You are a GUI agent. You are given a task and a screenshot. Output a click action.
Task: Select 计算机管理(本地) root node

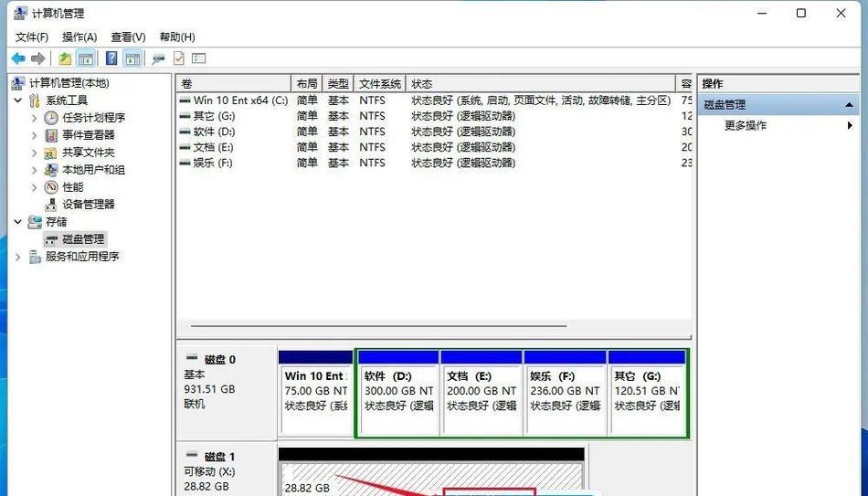click(69, 83)
